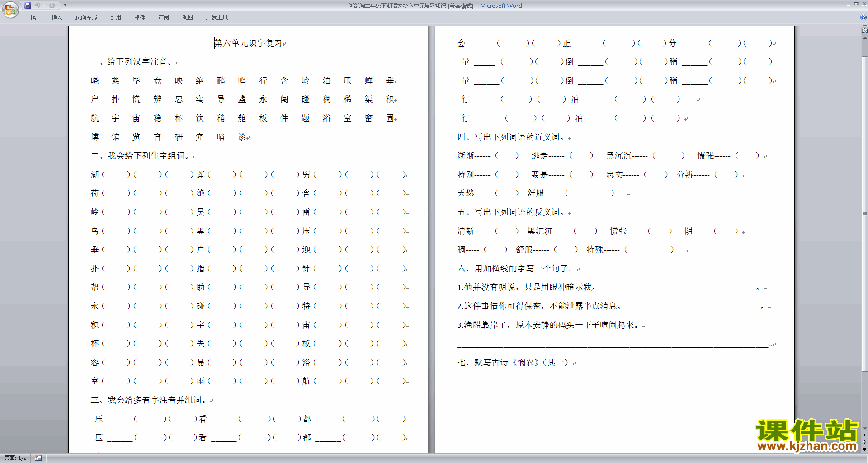Open the 开始 ribbon tab
Screen dimensions: 868x463
33,17
